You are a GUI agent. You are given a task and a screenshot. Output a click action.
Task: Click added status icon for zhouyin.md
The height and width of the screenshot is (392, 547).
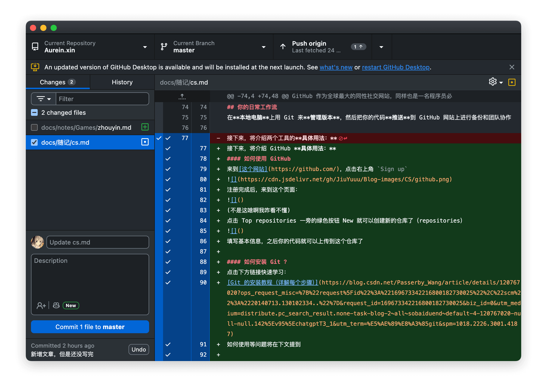pyautogui.click(x=145, y=127)
